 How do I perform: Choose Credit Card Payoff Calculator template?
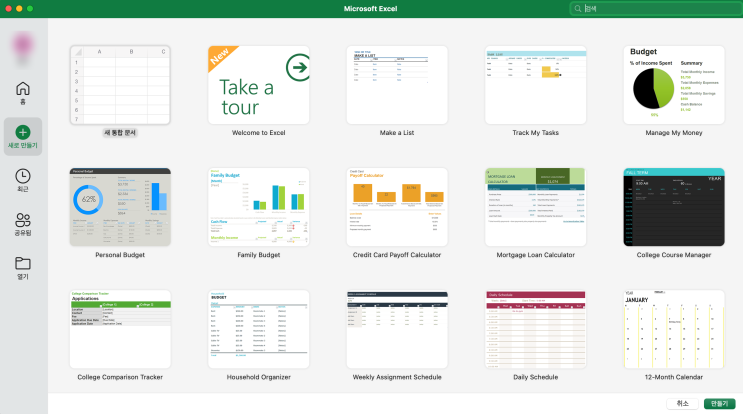pos(397,207)
